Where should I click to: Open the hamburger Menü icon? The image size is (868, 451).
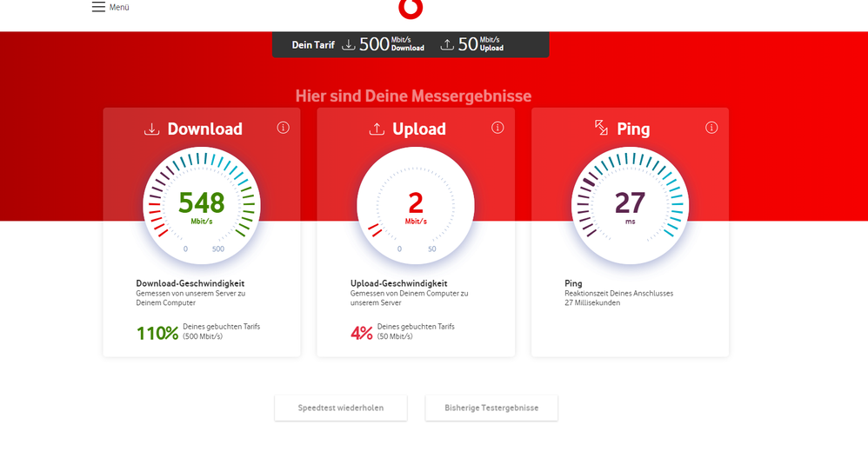(98, 7)
